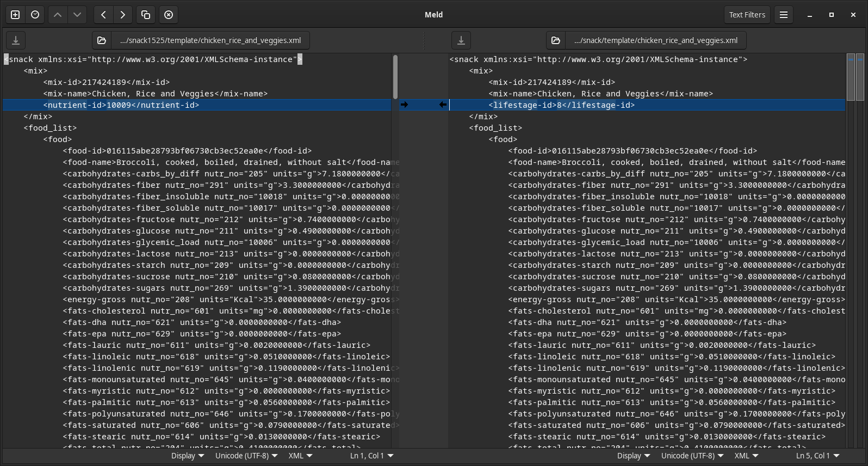The image size is (868, 466).
Task: Click the right pane vertical scrollbar thumb
Action: pyautogui.click(x=851, y=77)
